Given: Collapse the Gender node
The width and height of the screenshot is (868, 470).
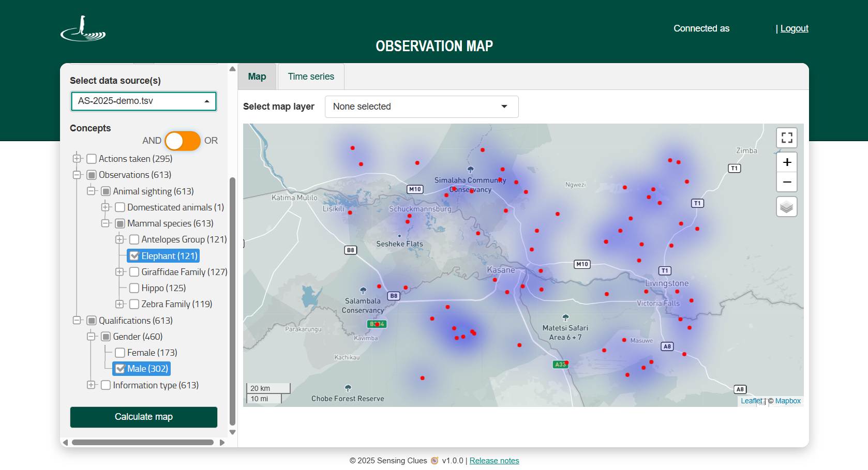Looking at the screenshot, I should pos(91,337).
